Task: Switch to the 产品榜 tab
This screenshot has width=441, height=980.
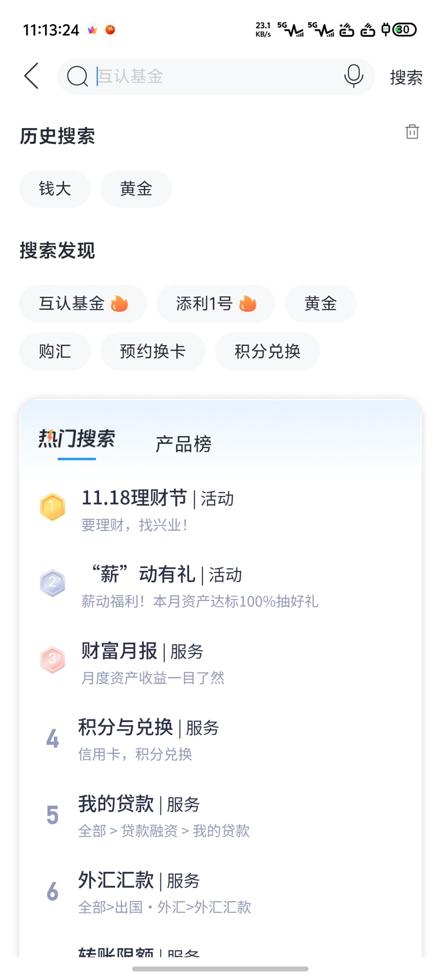Action: pyautogui.click(x=183, y=444)
